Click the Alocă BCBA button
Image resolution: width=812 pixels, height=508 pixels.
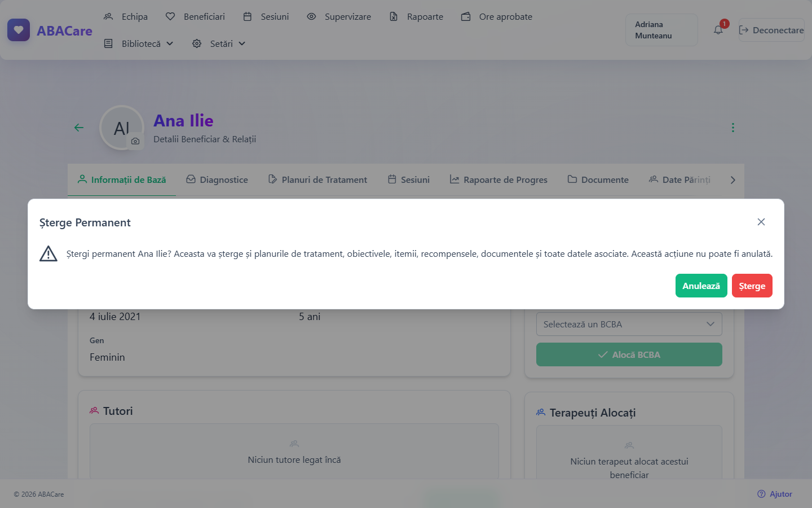point(629,354)
